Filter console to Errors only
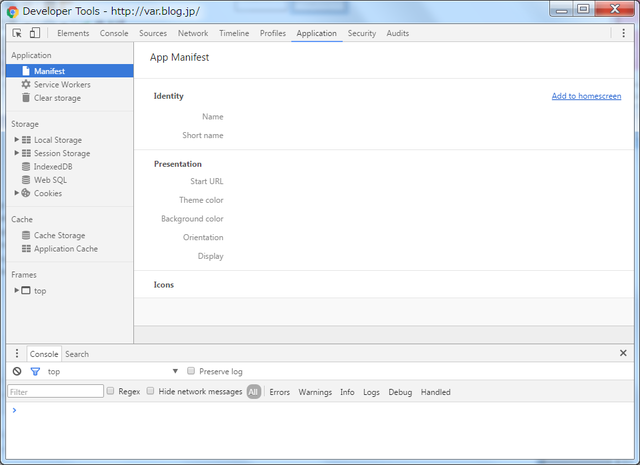Image resolution: width=640 pixels, height=465 pixels. pos(280,392)
